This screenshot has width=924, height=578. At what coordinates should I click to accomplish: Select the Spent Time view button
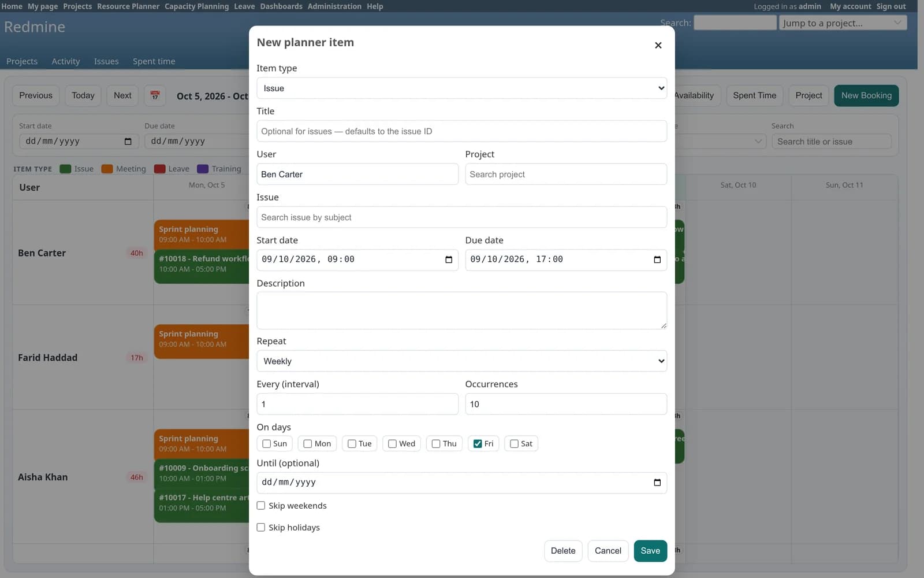pyautogui.click(x=754, y=95)
